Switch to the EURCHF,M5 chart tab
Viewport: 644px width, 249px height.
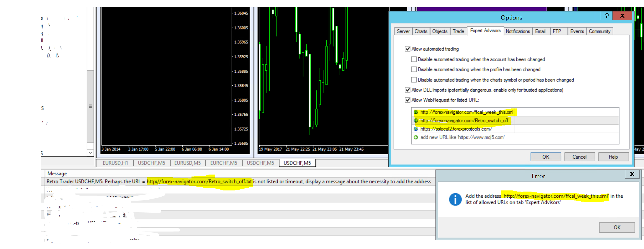pos(224,163)
